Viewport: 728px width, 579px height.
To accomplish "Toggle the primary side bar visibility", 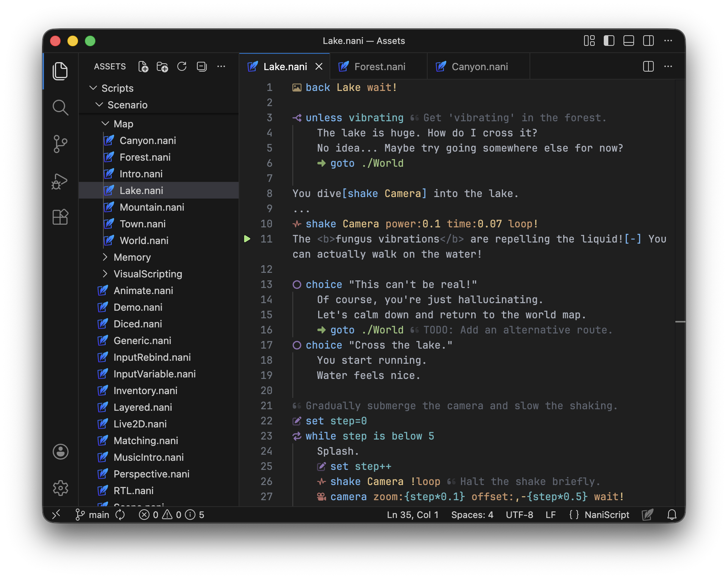I will click(x=609, y=41).
